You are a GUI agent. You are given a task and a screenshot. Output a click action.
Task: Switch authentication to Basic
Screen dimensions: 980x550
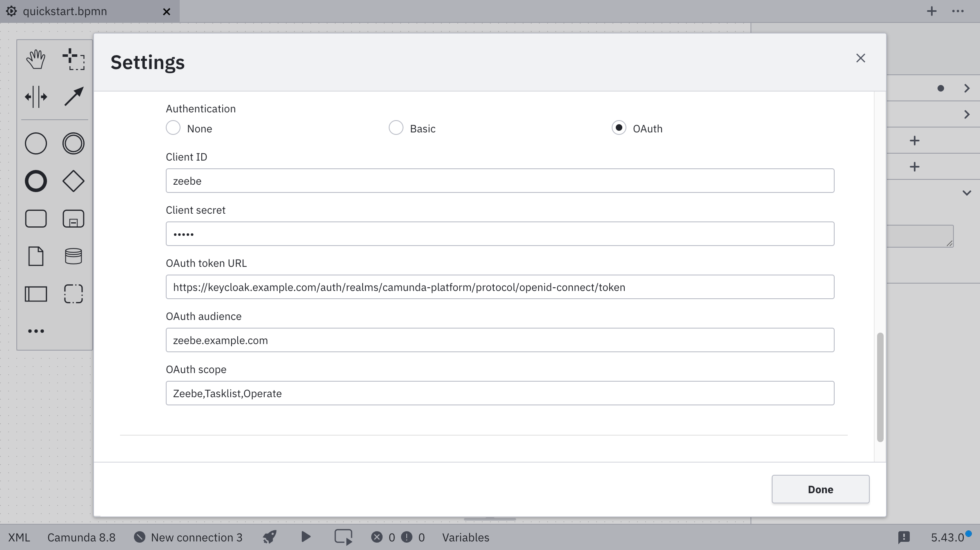pos(396,128)
